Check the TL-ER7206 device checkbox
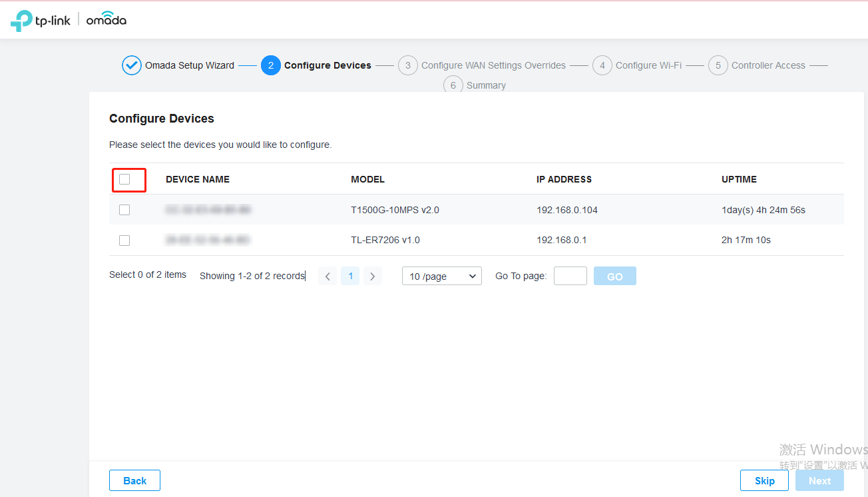The height and width of the screenshot is (497, 868). pyautogui.click(x=124, y=240)
